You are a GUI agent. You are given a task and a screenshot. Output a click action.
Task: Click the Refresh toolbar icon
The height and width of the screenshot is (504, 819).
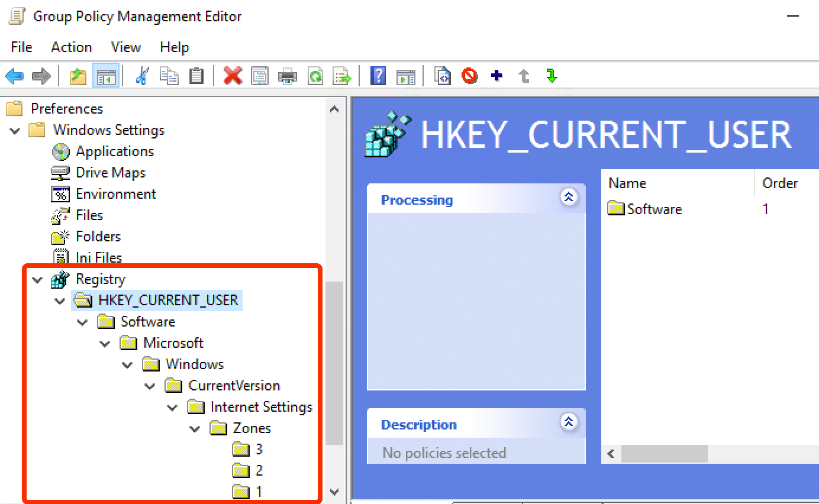pos(315,76)
